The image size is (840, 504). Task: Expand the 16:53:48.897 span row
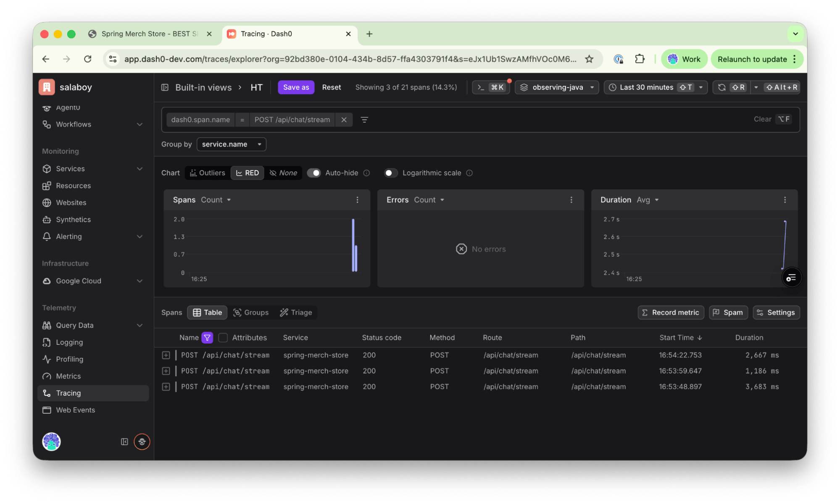(166, 387)
